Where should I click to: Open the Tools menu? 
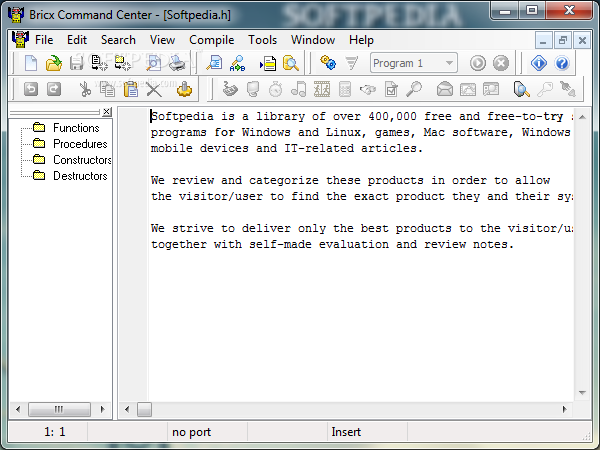point(262,40)
